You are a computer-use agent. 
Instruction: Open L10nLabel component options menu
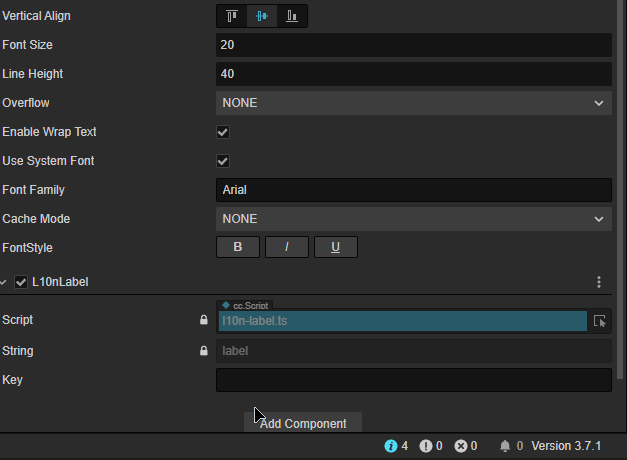pos(599,283)
